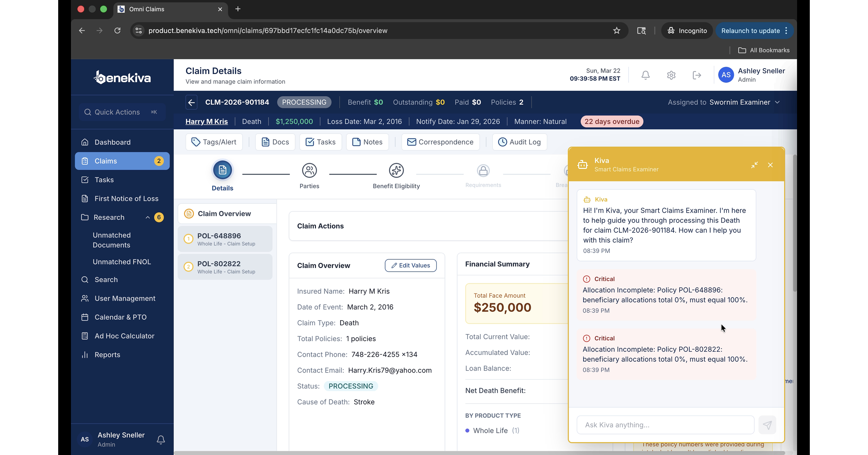Open All Bookmarks folder
The height and width of the screenshot is (455, 868).
pyautogui.click(x=764, y=50)
